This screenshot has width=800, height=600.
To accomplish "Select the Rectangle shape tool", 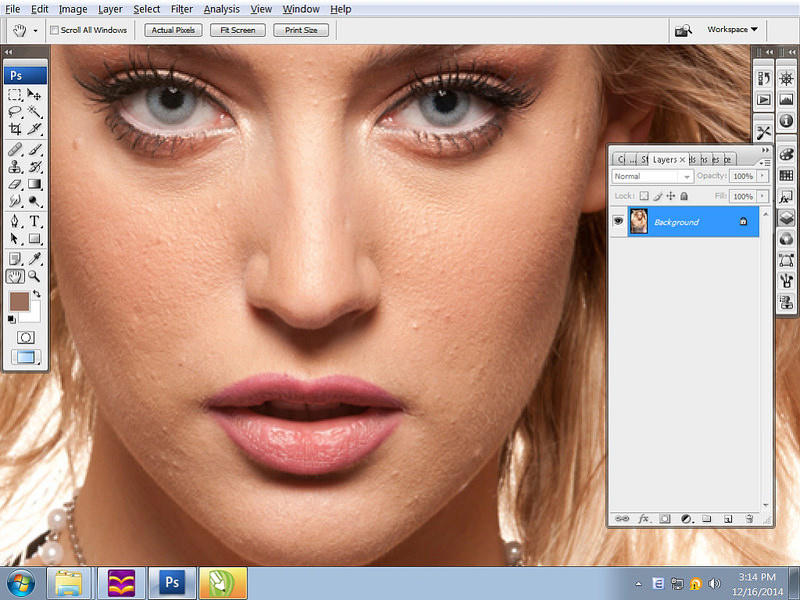I will click(x=34, y=238).
